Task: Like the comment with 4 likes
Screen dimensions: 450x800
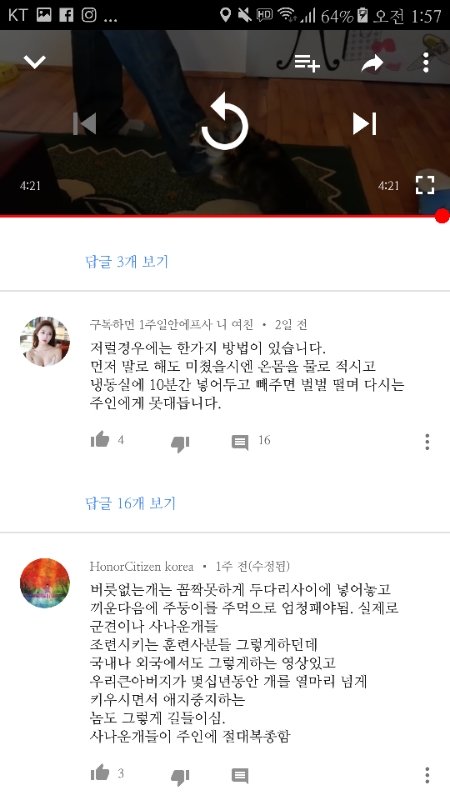Action: (100, 439)
